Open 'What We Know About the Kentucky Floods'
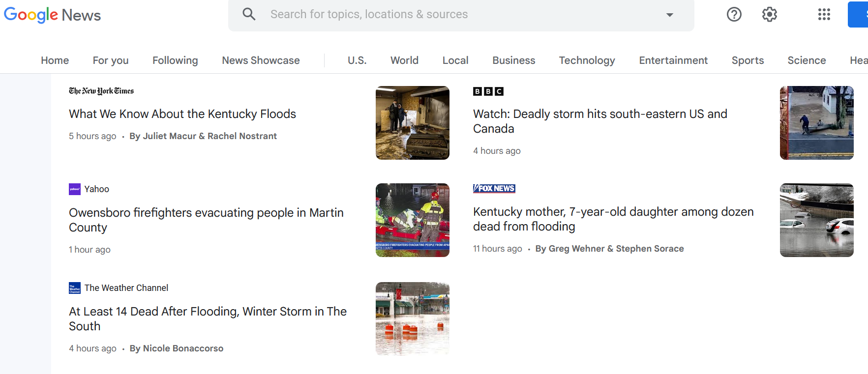Viewport: 868px width, 374px height. (x=182, y=114)
